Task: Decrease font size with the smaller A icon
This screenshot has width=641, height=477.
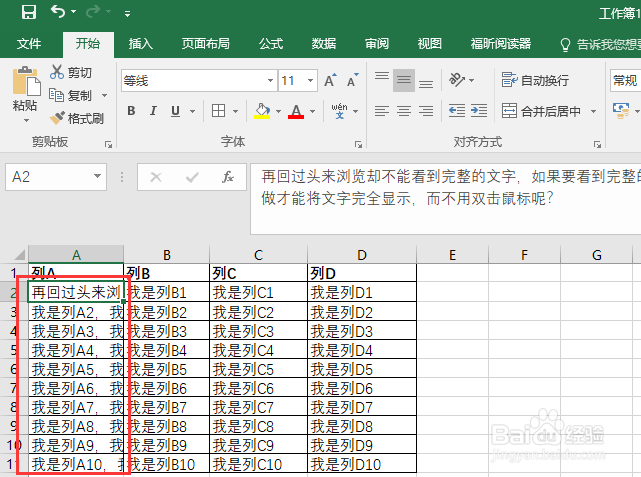Action: pyautogui.click(x=352, y=80)
